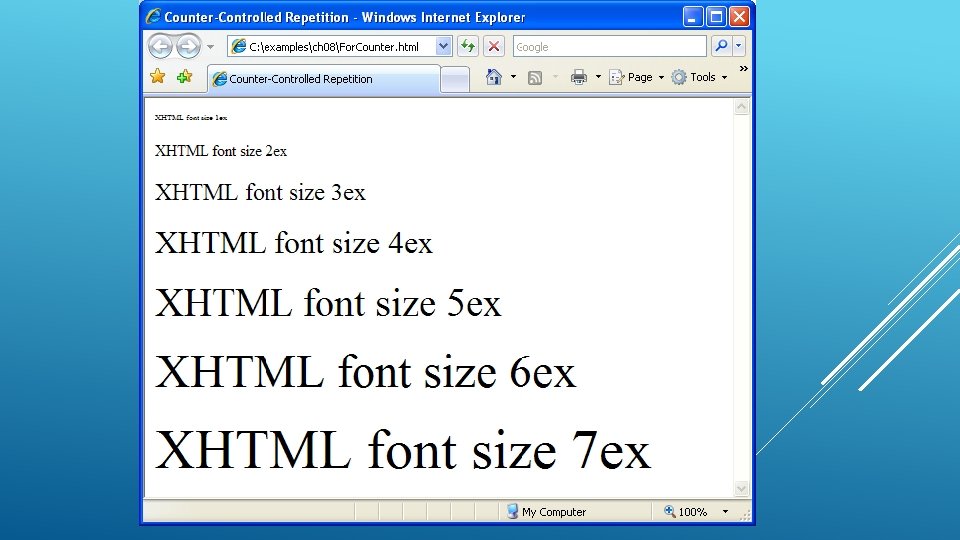Close the Internet Explorer window

[740, 17]
